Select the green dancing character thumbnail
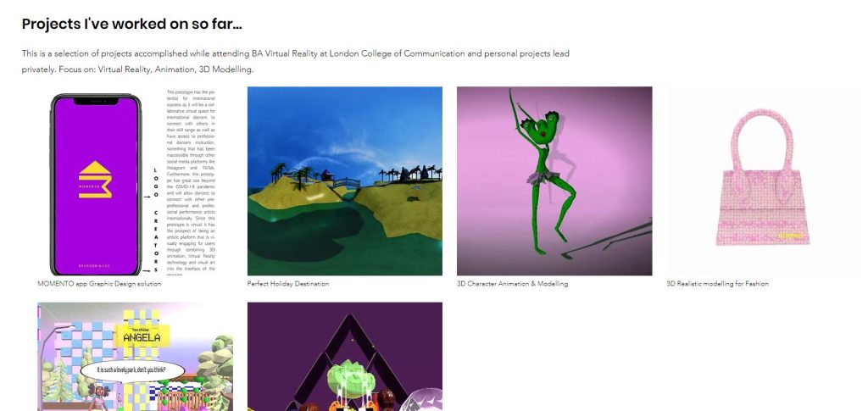 [x=554, y=181]
